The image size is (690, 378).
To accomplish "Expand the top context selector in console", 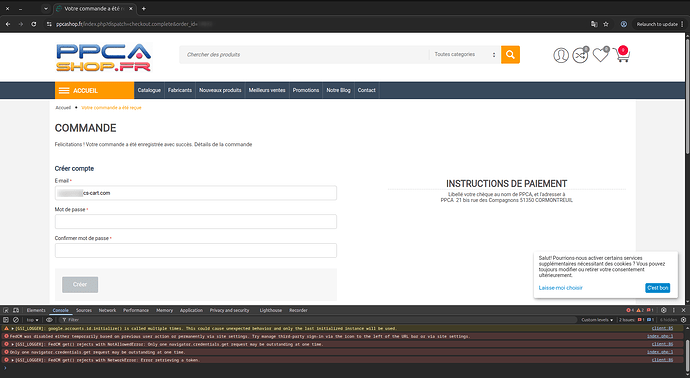I will click(32, 320).
